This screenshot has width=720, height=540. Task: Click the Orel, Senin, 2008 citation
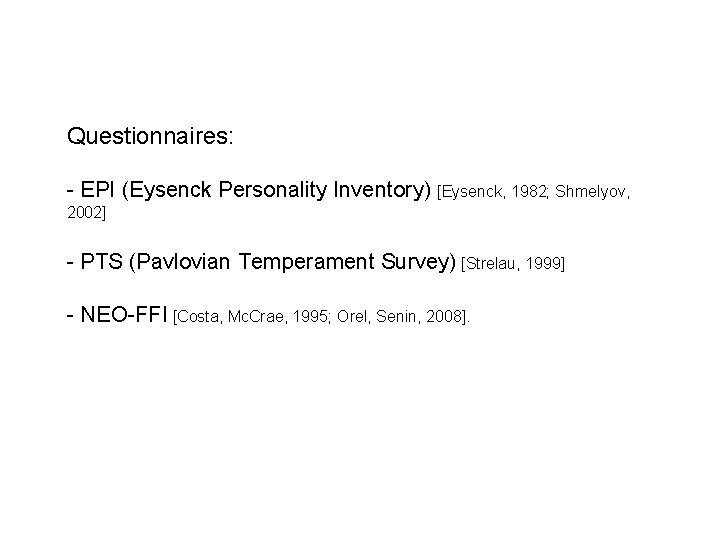click(x=400, y=317)
